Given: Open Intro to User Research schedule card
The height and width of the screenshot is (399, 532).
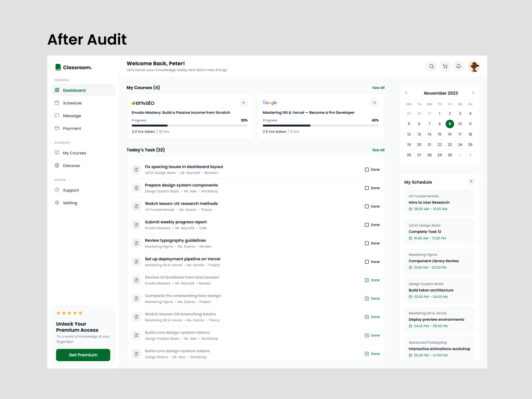Looking at the screenshot, I should pyautogui.click(x=439, y=203).
